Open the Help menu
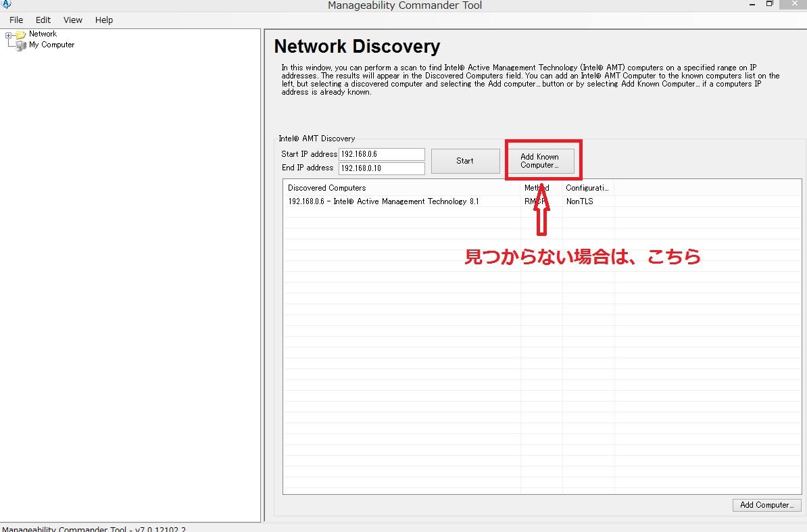The width and height of the screenshot is (807, 532). 103,20
